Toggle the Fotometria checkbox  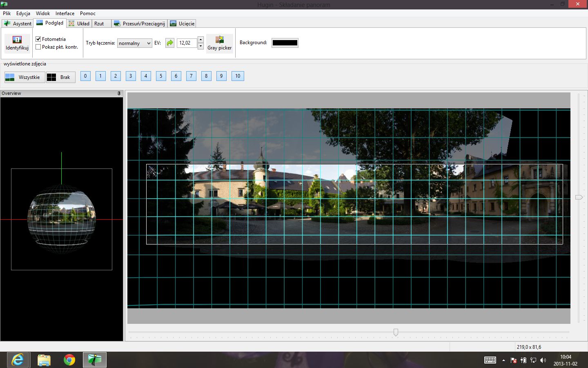[x=38, y=39]
